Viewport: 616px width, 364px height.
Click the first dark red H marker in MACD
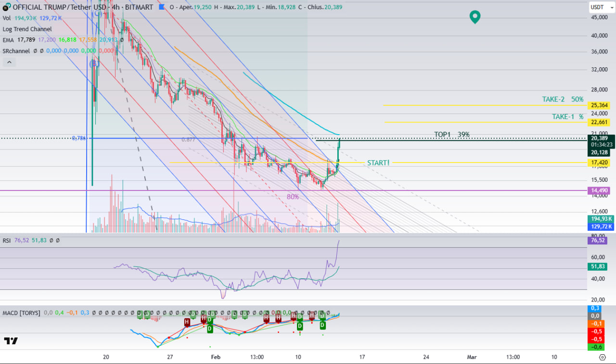[x=186, y=321]
